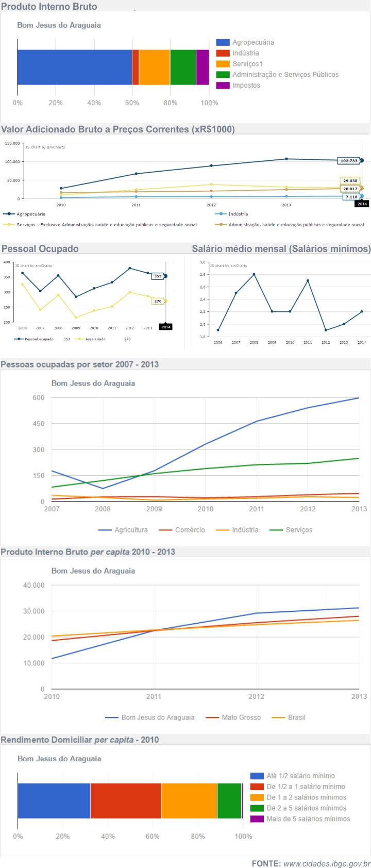Select Agricultura legend entry in sector chart

click(123, 530)
